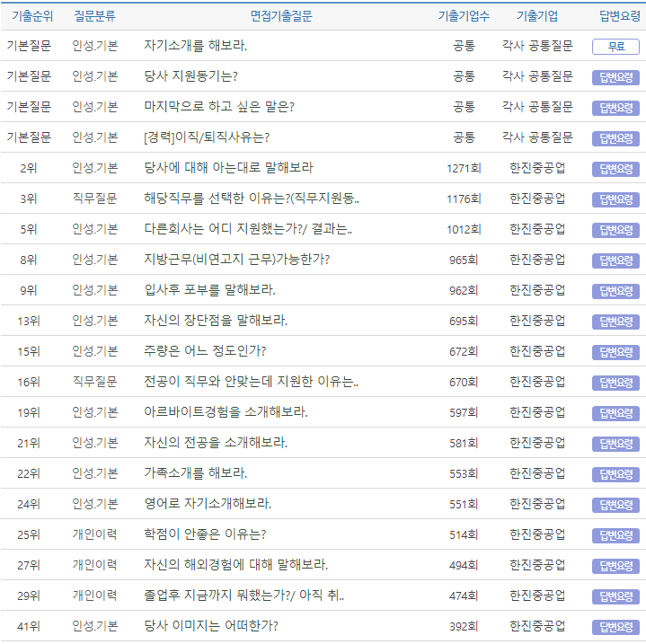Select question 해당직무를 선택한 이유는?
The width and height of the screenshot is (646, 644).
(x=252, y=198)
